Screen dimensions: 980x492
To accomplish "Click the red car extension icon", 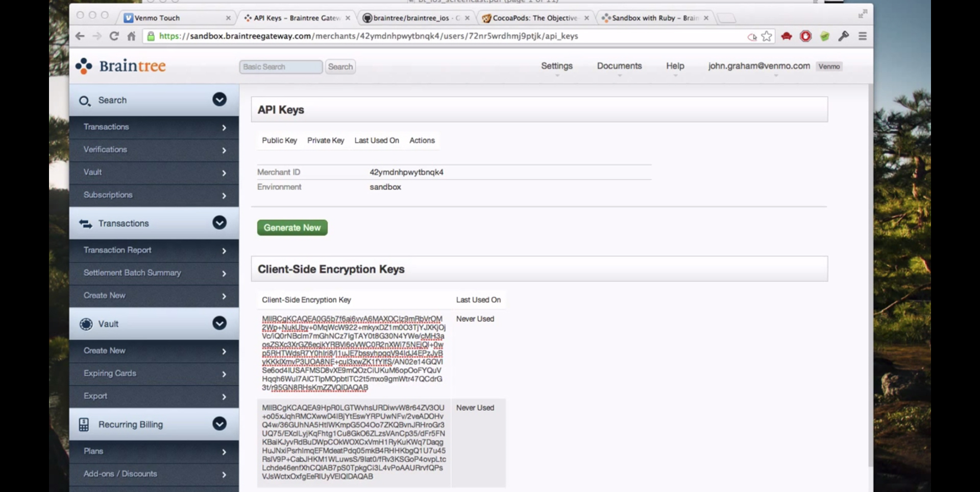I will [787, 36].
